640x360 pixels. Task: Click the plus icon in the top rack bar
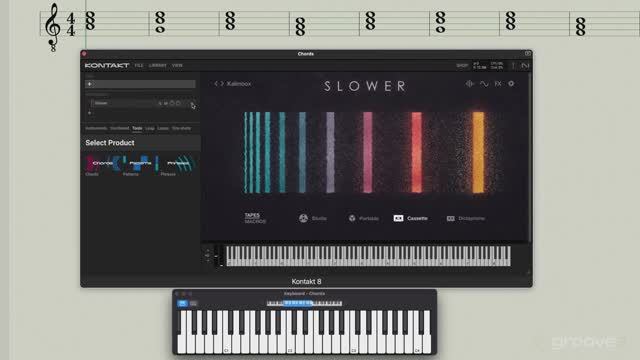pos(90,84)
